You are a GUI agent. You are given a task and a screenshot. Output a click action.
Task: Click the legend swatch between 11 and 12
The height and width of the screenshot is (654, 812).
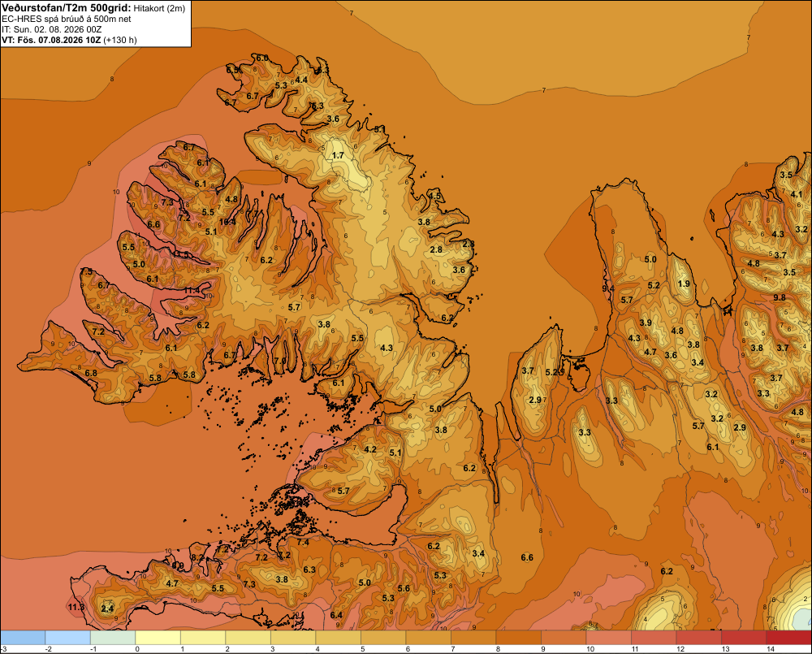pyautogui.click(x=654, y=638)
